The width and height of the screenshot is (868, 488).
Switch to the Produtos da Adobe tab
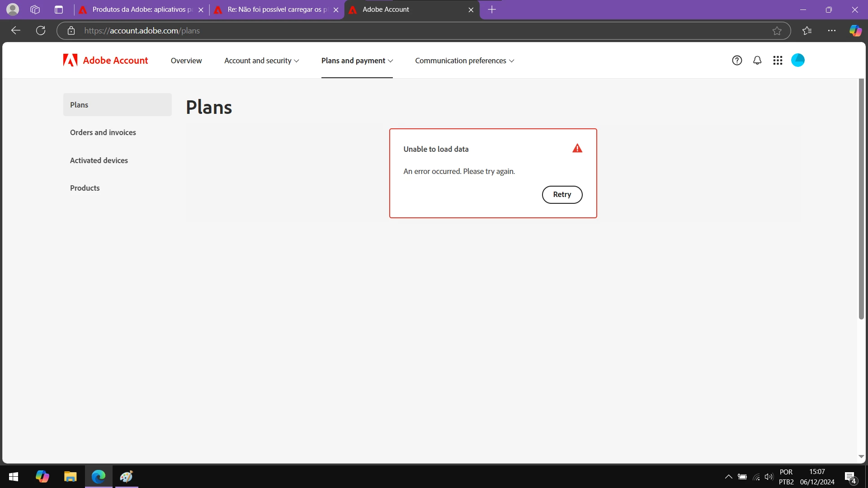(140, 9)
